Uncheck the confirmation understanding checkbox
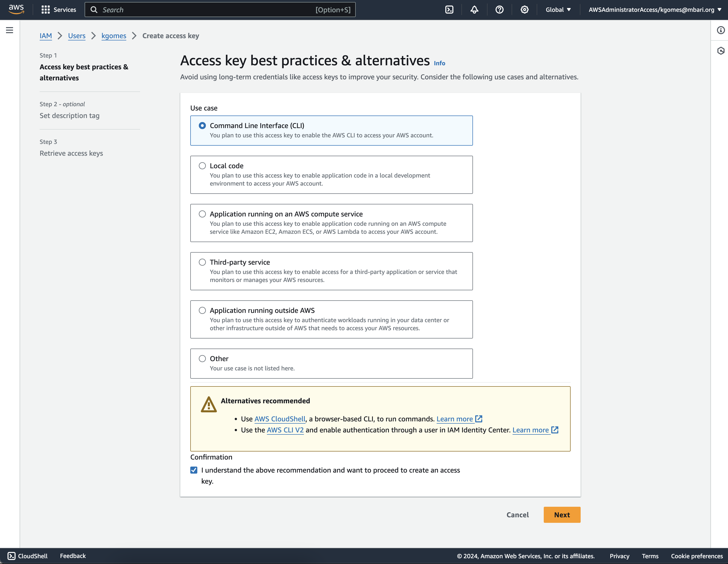The image size is (728, 564). (x=194, y=470)
